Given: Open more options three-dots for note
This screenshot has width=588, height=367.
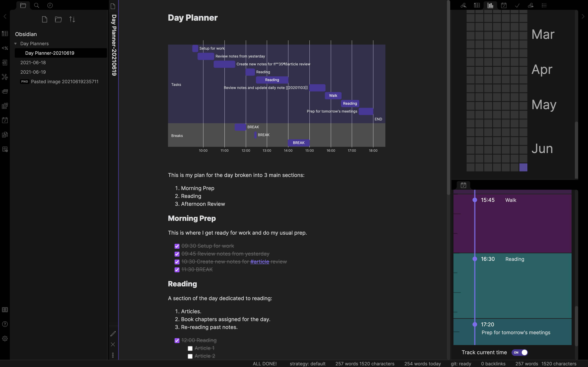Looking at the screenshot, I should coord(113,355).
